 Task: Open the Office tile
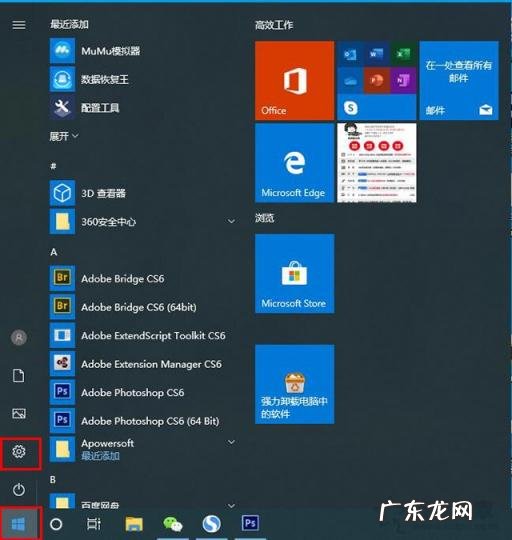click(294, 81)
